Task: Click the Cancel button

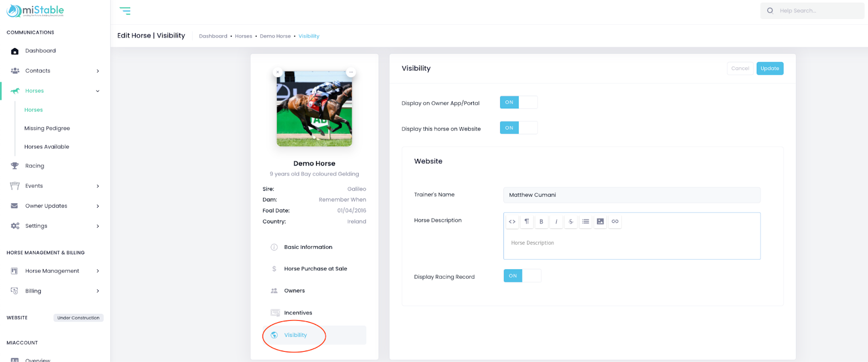Action: click(740, 68)
